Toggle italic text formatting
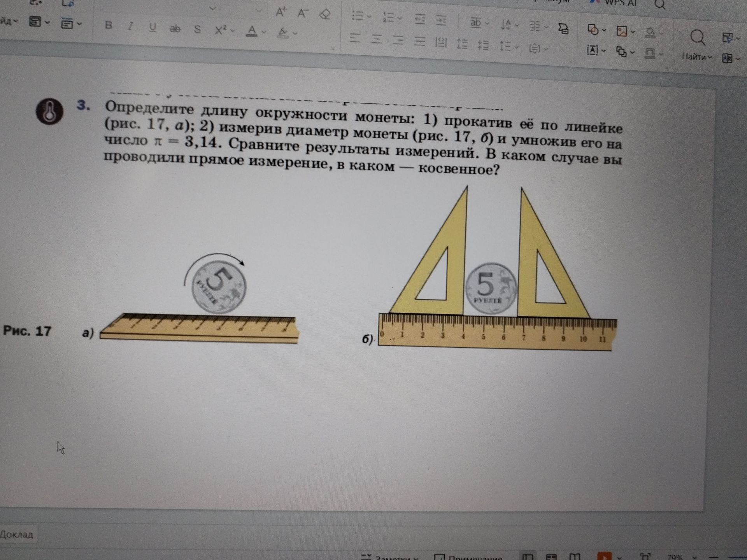The width and height of the screenshot is (747, 560). tap(131, 26)
